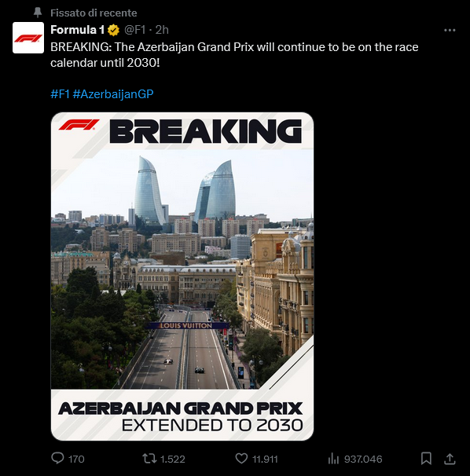Share the post via upload arrow icon
Image resolution: width=470 pixels, height=476 pixels.
coord(450,459)
